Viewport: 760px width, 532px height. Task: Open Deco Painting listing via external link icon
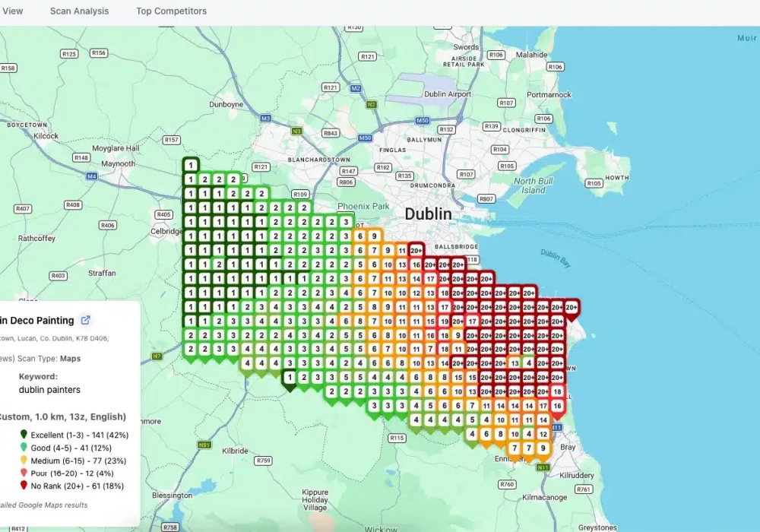point(85,320)
